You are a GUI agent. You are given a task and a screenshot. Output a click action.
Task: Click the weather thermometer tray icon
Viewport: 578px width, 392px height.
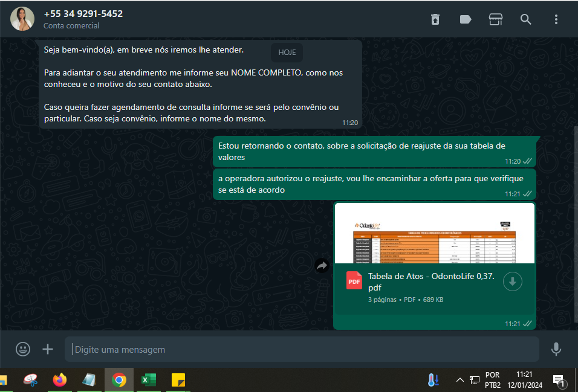pos(433,380)
